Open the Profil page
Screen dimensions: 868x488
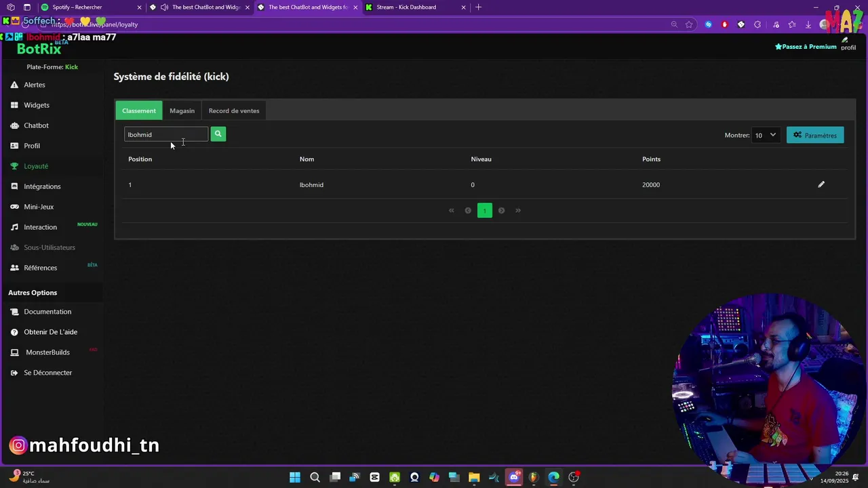click(31, 146)
